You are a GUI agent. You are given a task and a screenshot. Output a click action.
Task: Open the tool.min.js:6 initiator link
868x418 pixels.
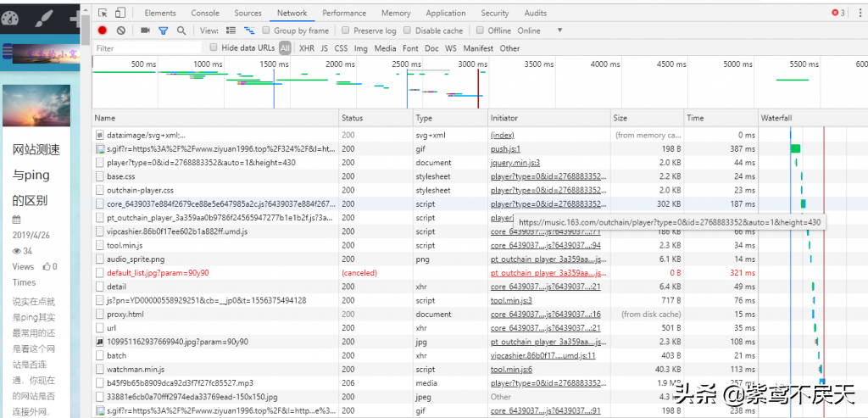tap(511, 370)
